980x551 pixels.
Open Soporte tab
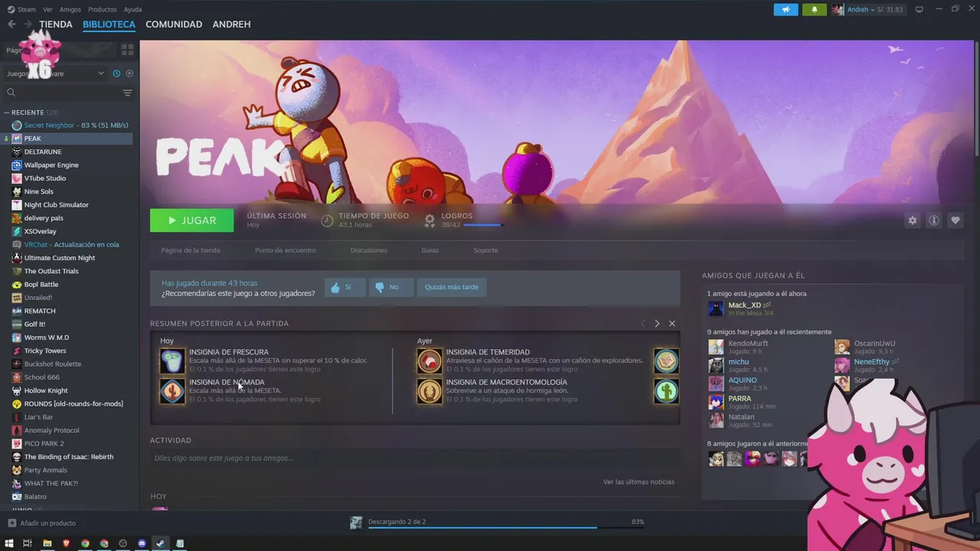pyautogui.click(x=485, y=250)
